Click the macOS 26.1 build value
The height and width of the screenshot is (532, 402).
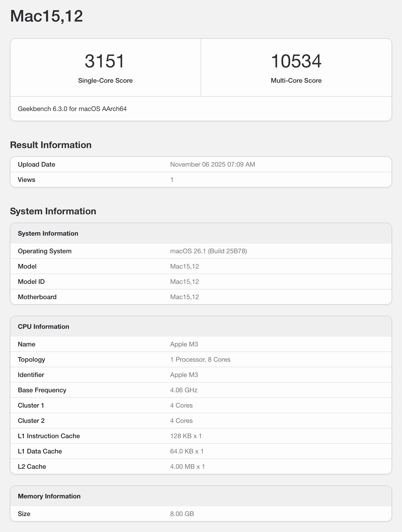tap(208, 251)
